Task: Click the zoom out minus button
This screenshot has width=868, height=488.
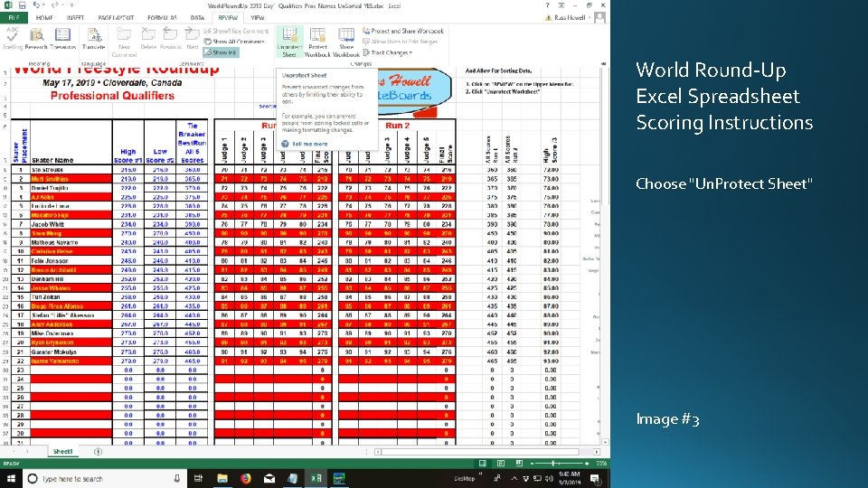Action: pos(532,463)
